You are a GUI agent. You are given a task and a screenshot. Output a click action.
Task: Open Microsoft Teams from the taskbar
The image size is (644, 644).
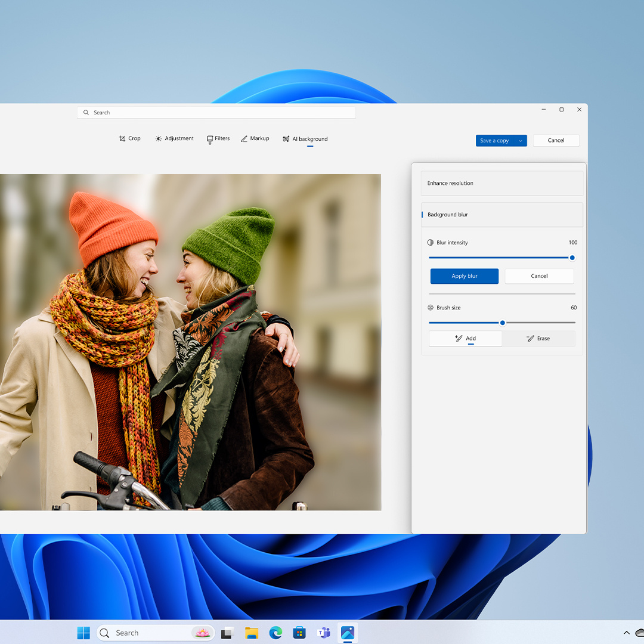pyautogui.click(x=324, y=633)
